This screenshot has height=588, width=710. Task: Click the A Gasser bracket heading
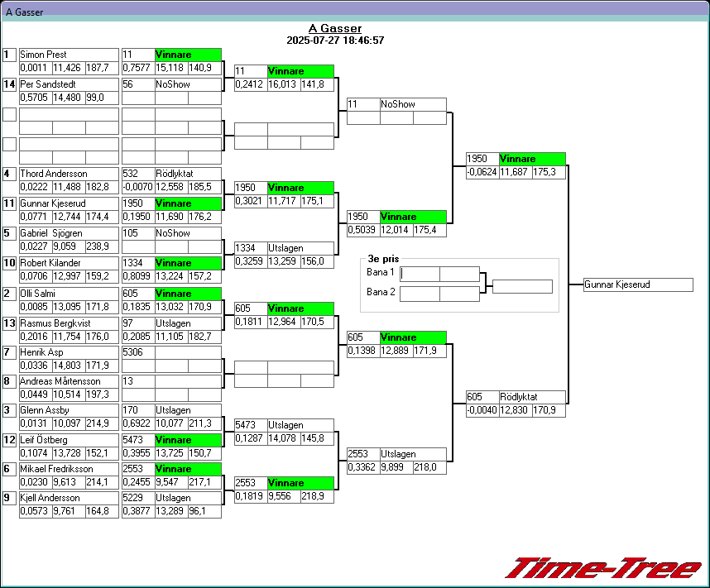[x=335, y=28]
